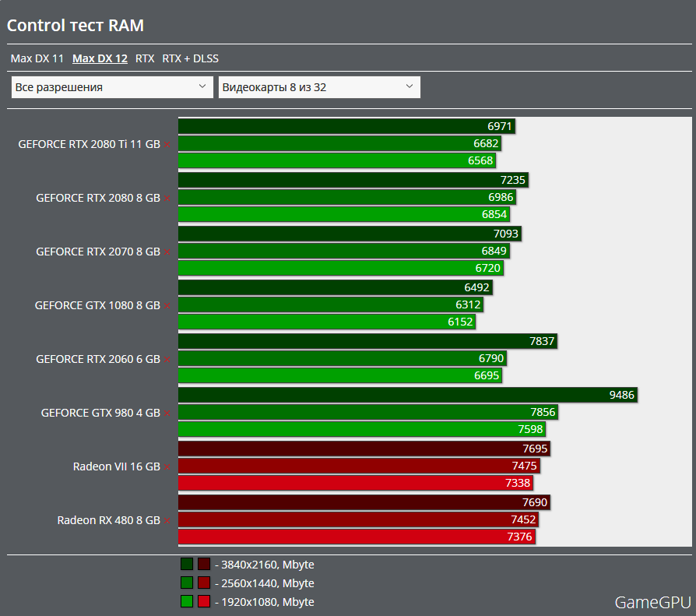Click the 6790 bar for RTX 2060
Viewport: 696px width, 616px height.
[x=343, y=358]
